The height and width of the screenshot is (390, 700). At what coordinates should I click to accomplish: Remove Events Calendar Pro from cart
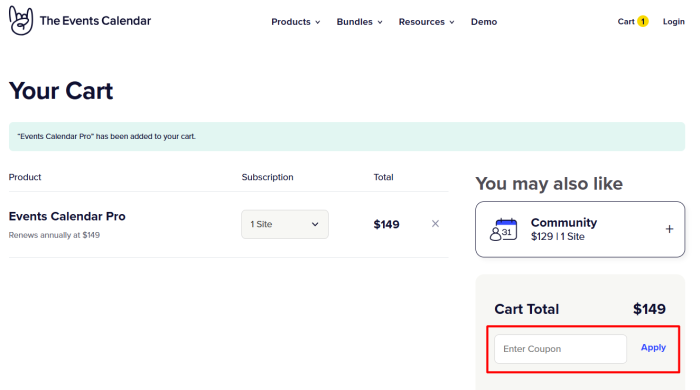[x=435, y=224]
